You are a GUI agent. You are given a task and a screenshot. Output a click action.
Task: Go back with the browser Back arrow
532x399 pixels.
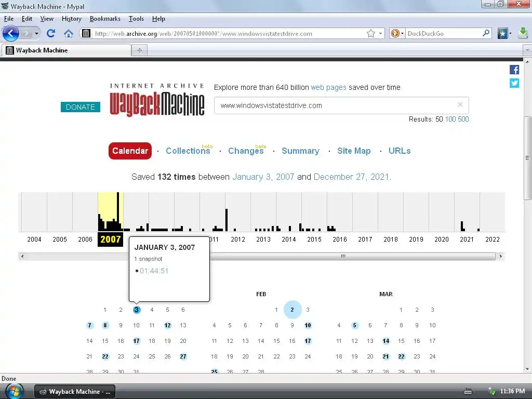pos(11,33)
